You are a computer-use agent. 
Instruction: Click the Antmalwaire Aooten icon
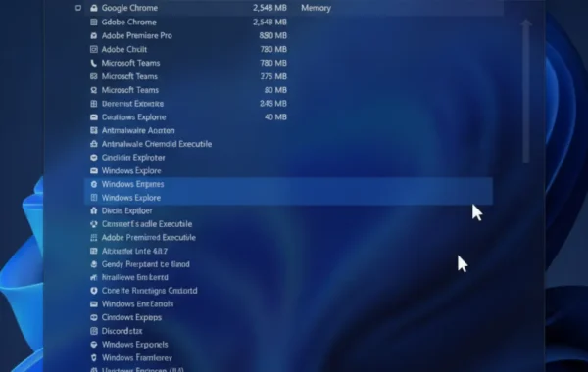click(x=94, y=131)
